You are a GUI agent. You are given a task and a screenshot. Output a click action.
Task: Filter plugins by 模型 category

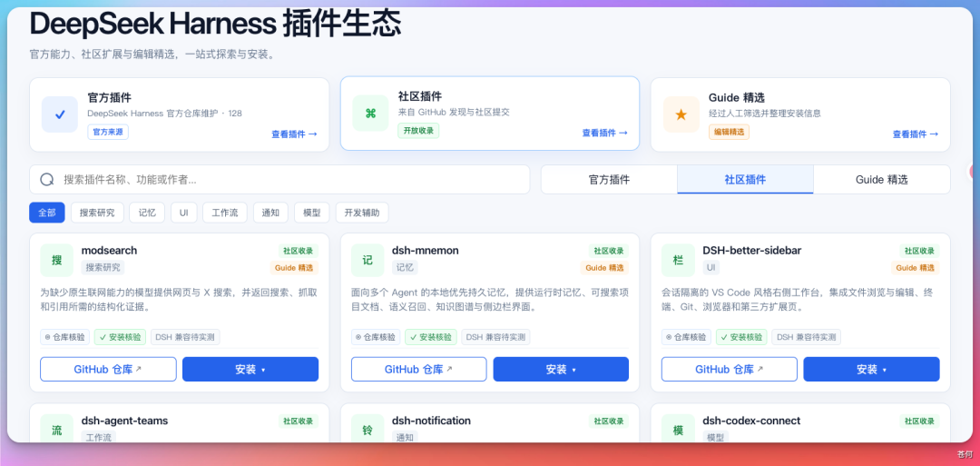tap(312, 213)
